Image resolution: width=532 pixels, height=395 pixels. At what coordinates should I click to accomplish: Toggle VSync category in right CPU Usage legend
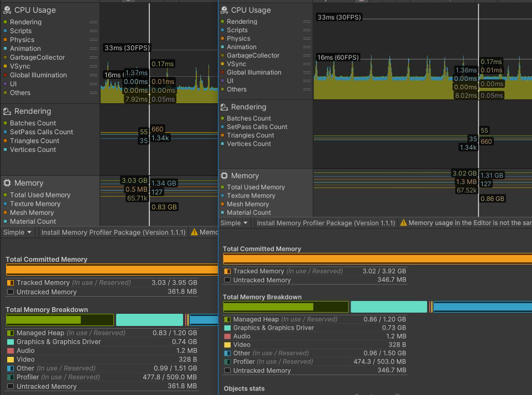237,64
